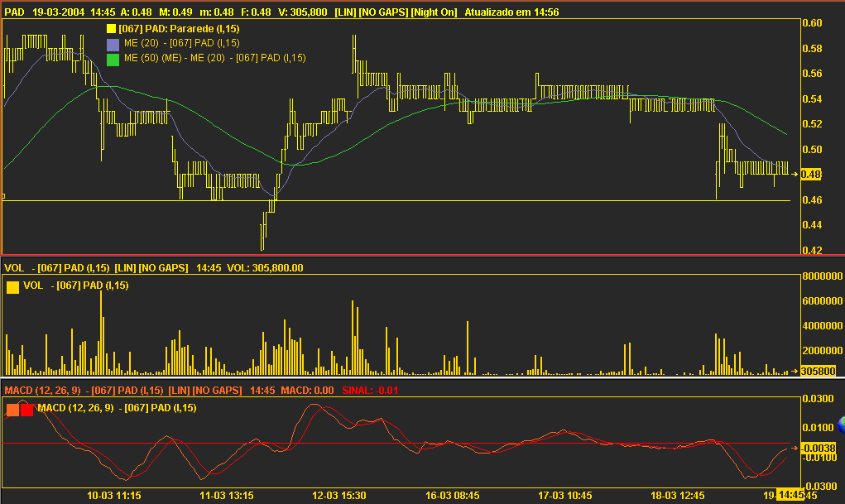Toggle [LIN] in the VOL panel header

(125, 268)
